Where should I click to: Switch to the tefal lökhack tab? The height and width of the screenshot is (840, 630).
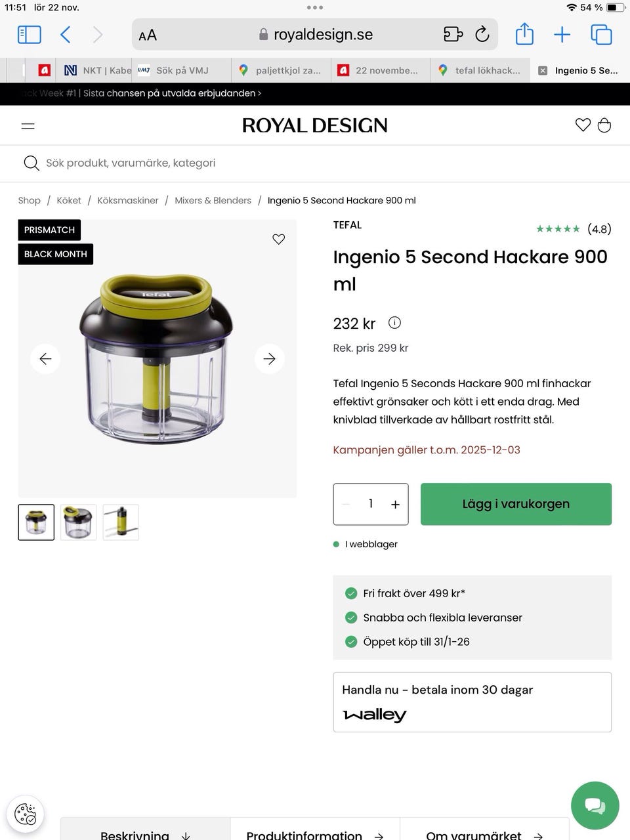[x=480, y=70]
